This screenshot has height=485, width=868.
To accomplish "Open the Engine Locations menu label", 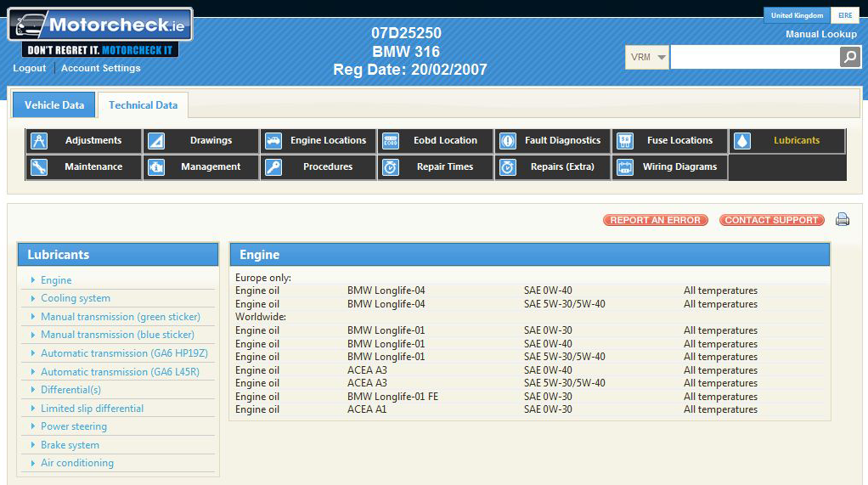I will point(329,141).
